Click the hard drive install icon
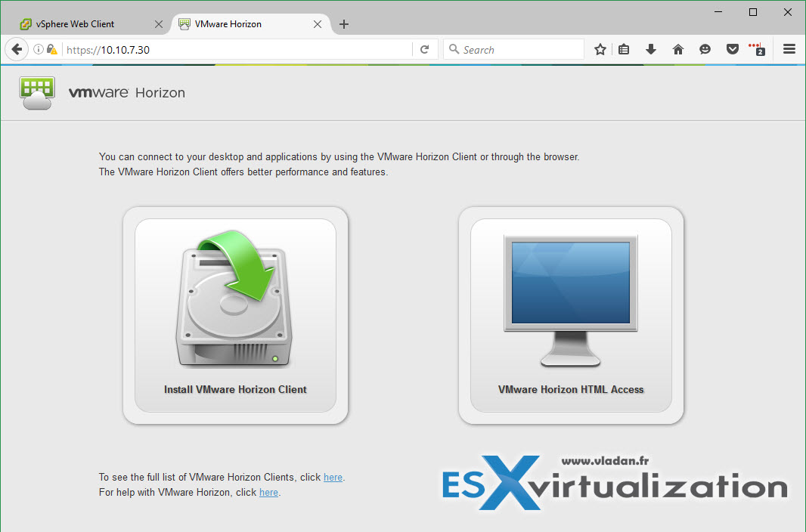806x532 pixels. 235,298
